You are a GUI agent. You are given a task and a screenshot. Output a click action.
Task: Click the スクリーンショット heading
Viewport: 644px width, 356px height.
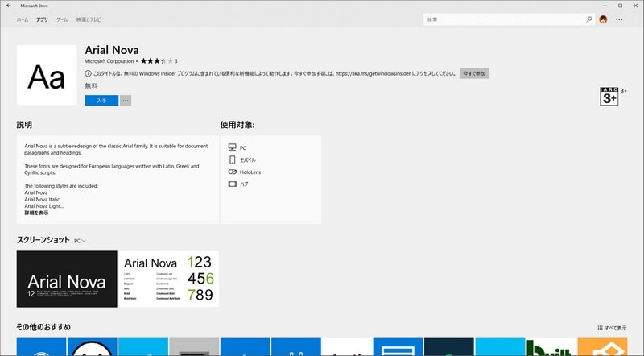(x=43, y=240)
